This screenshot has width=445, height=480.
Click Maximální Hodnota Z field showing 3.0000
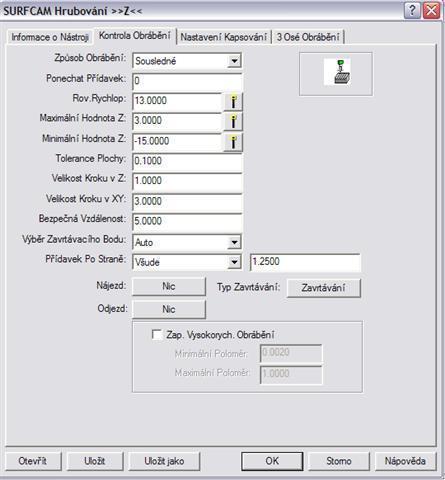coord(177,121)
